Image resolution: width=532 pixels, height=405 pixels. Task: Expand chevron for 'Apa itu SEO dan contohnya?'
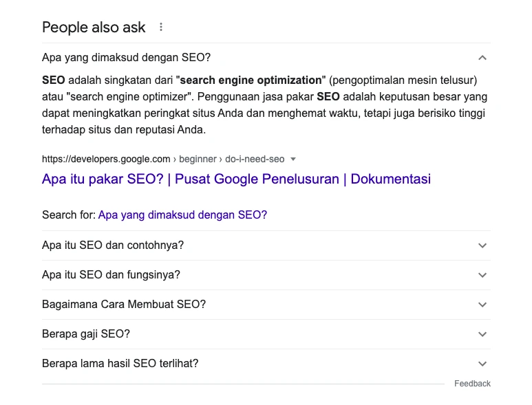482,245
